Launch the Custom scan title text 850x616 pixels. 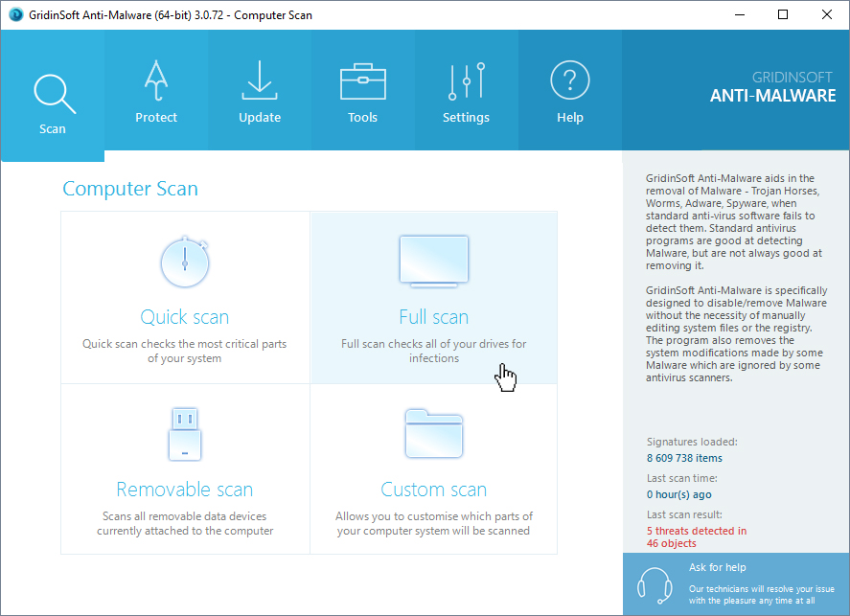pos(433,490)
